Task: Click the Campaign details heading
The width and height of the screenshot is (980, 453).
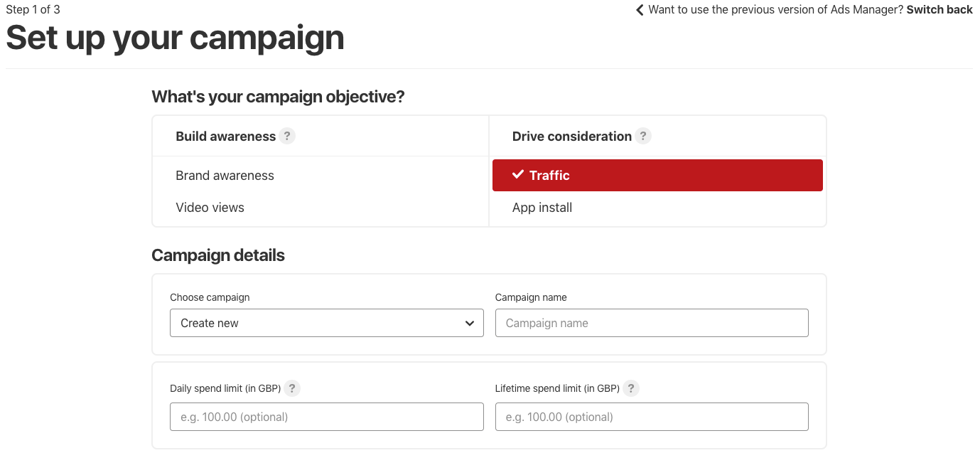Action: [218, 255]
